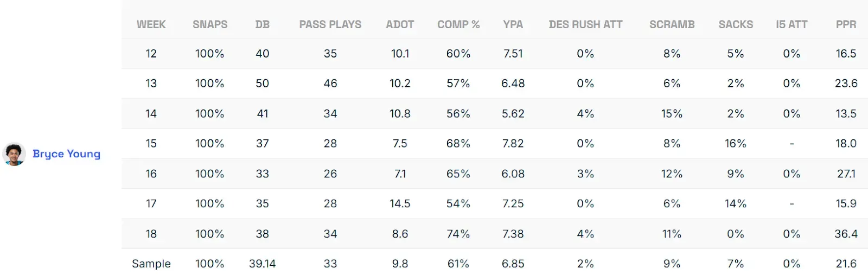Click the DB column header
This screenshot has height=275, width=868.
pos(262,24)
